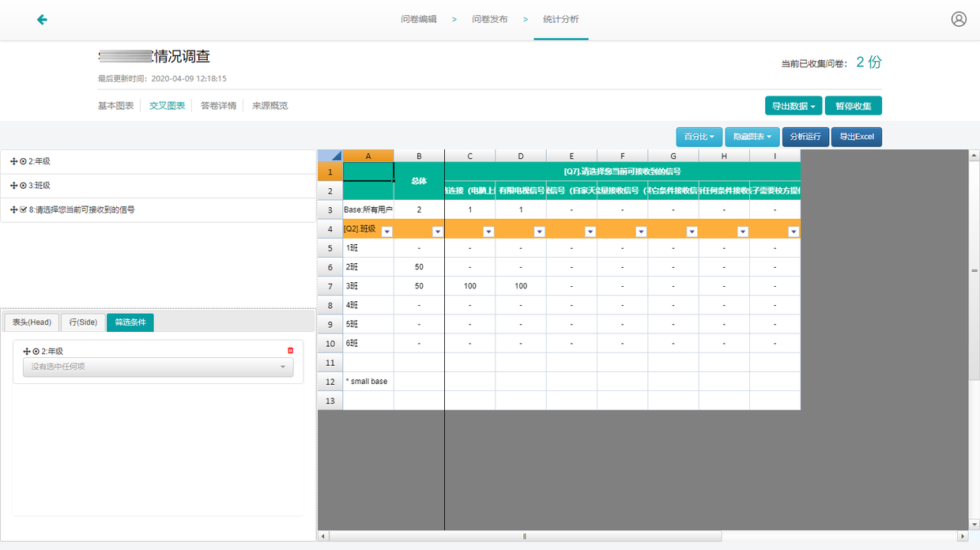Open the 导出数据 dropdown
The width and height of the screenshot is (980, 550).
point(793,106)
